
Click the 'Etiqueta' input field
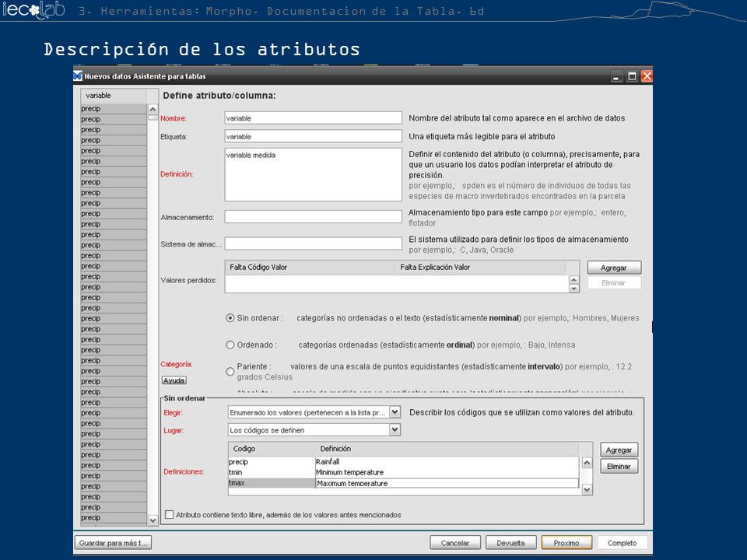coord(313,136)
